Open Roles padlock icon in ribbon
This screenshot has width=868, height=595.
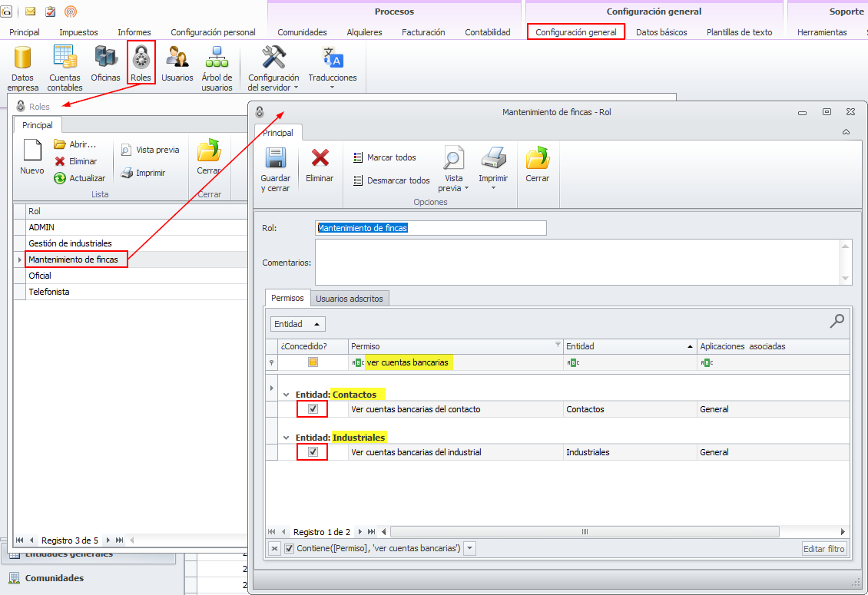(x=141, y=62)
